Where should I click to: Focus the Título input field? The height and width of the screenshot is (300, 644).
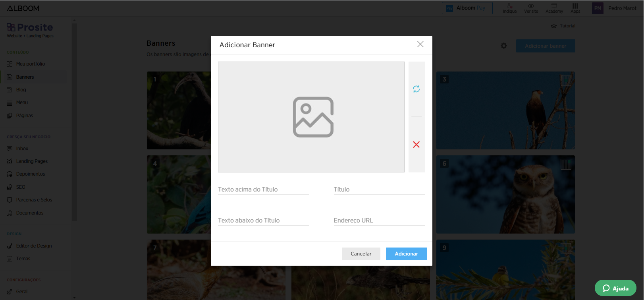379,190
